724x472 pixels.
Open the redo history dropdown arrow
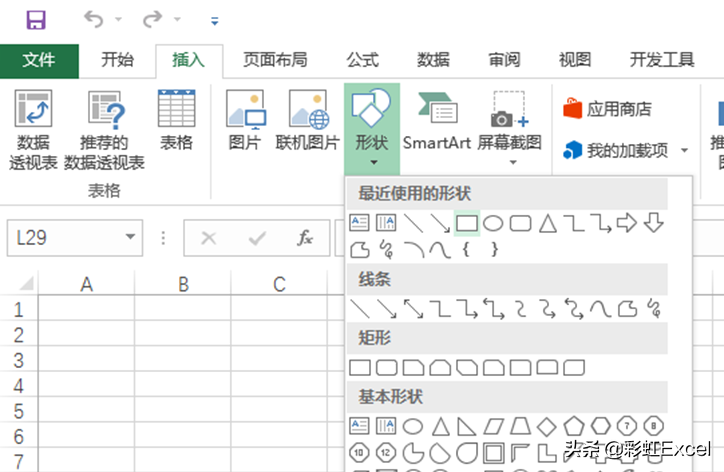point(177,19)
